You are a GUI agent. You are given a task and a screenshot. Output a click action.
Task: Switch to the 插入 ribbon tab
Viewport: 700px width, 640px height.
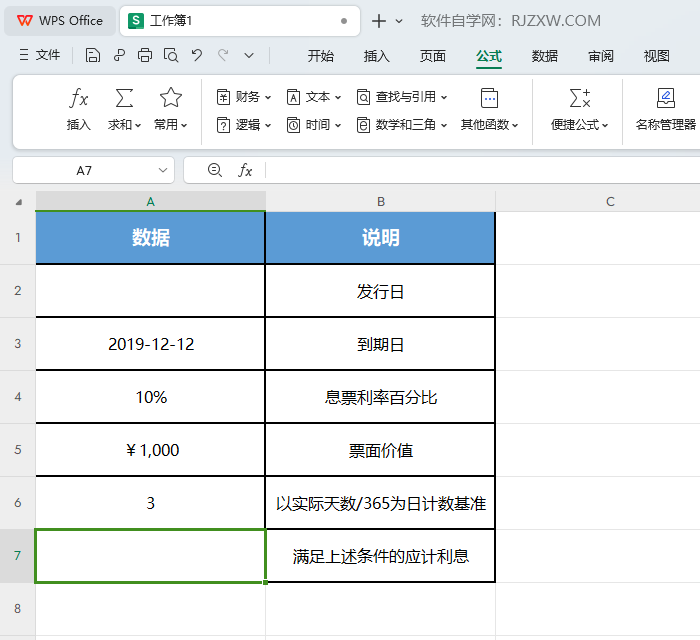tap(376, 56)
